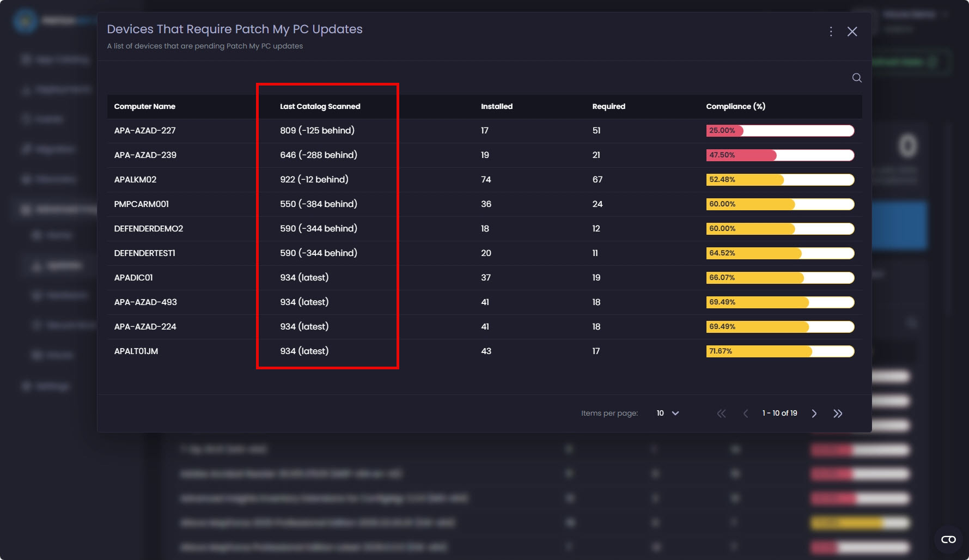Click the 71.67% compliance bar for APALT01JM
969x560 pixels.
point(780,351)
